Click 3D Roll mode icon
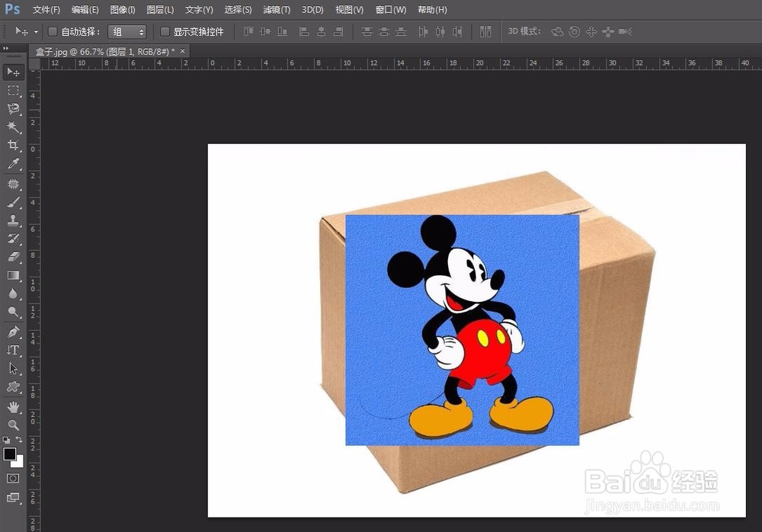Screen dimensions: 762x532 pos(575,31)
